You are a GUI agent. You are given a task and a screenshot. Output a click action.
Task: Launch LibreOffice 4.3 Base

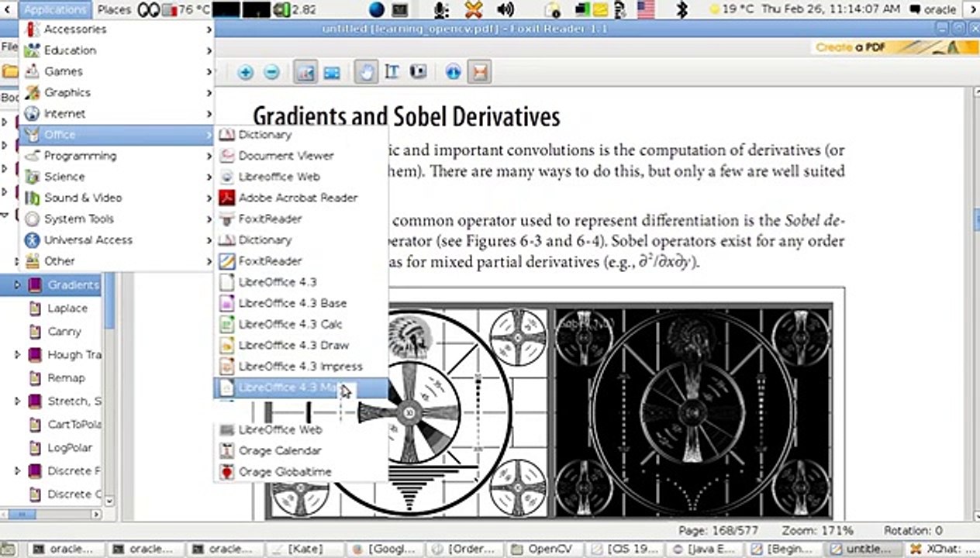[301, 304]
